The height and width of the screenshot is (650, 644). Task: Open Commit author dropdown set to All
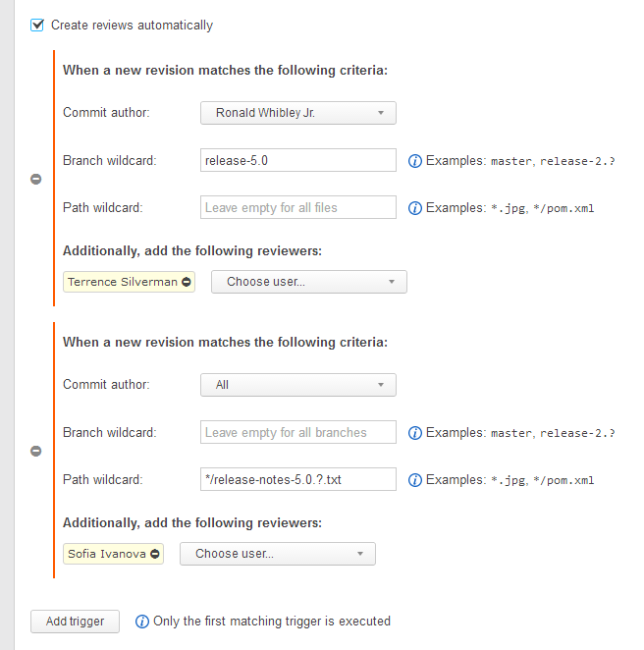point(298,385)
